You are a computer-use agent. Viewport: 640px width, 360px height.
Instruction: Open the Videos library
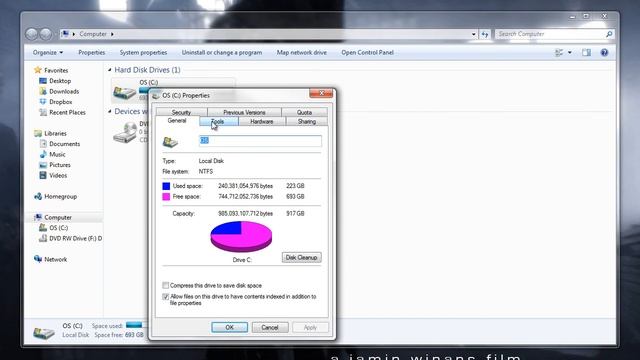[x=58, y=176]
